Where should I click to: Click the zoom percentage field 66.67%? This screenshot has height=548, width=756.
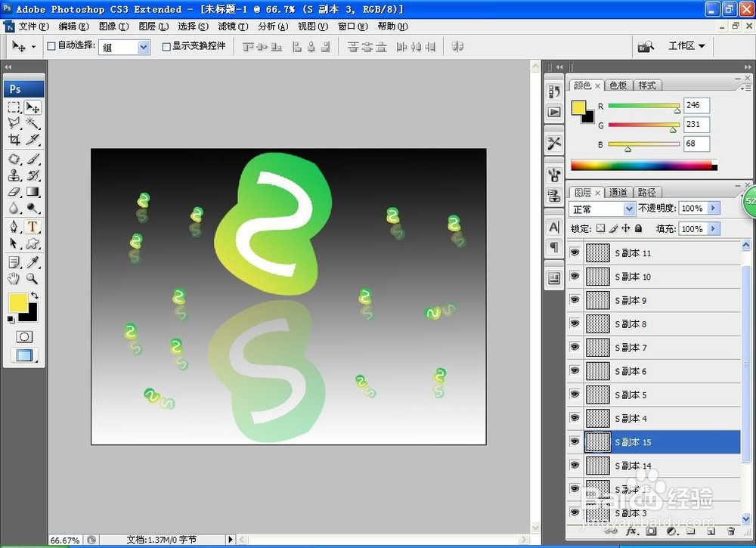click(x=64, y=540)
